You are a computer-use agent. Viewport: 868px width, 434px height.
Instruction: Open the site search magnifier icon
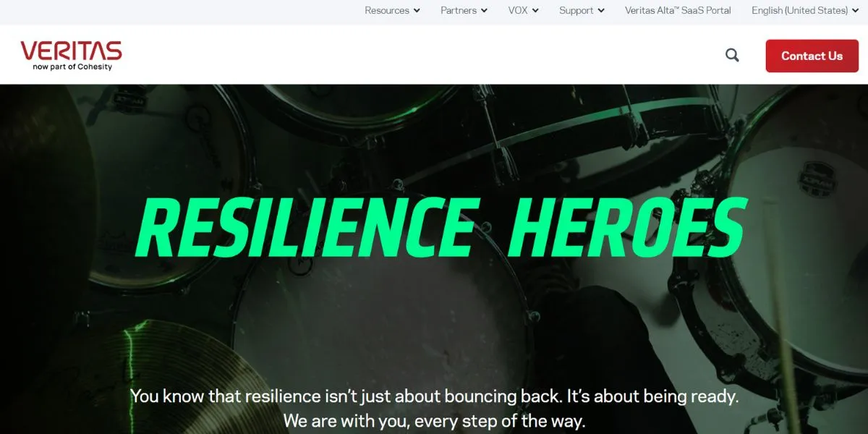pos(732,56)
